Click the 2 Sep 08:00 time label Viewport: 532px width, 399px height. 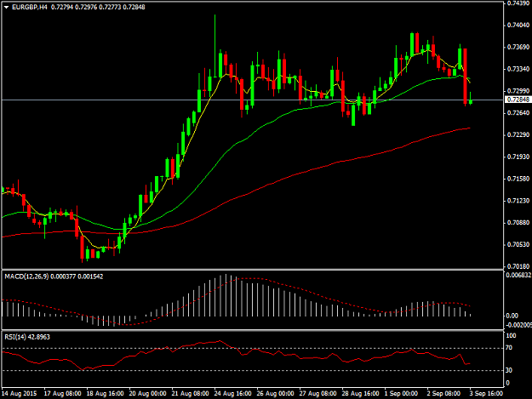443,394
